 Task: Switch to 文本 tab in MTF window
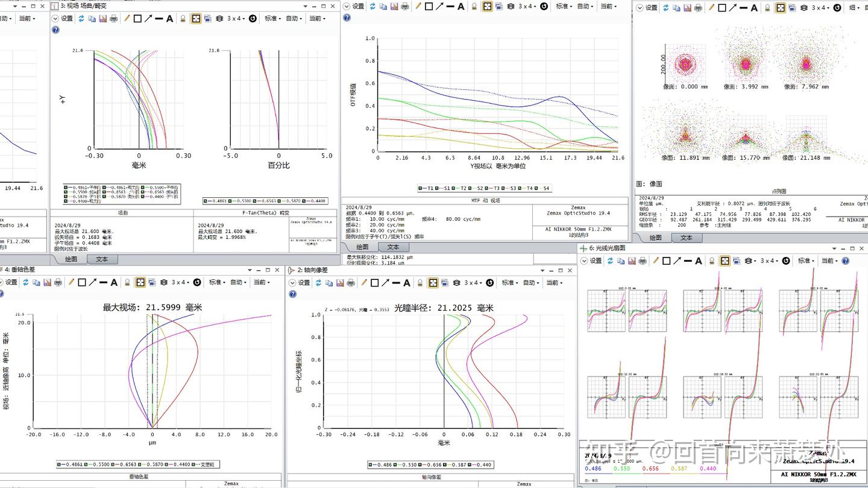pyautogui.click(x=393, y=247)
